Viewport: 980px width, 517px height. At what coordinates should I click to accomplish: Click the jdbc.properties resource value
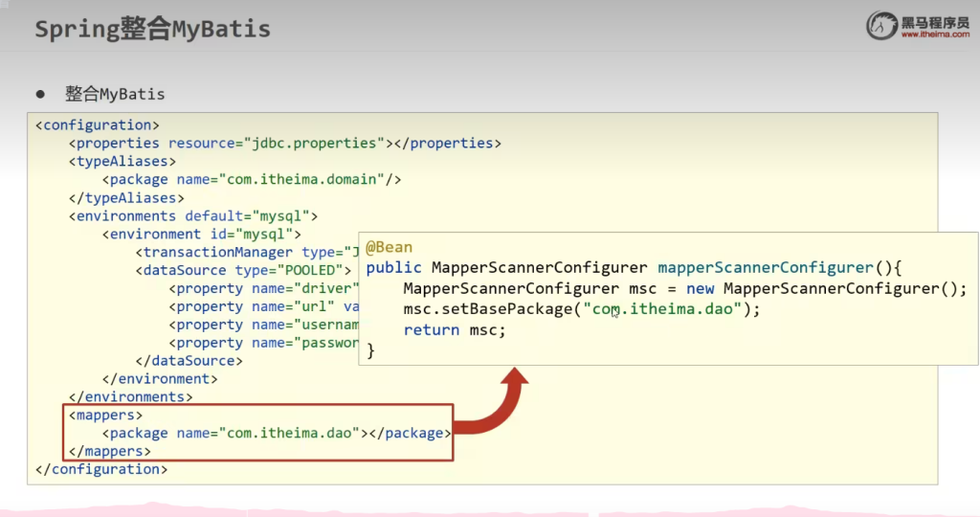pos(320,144)
